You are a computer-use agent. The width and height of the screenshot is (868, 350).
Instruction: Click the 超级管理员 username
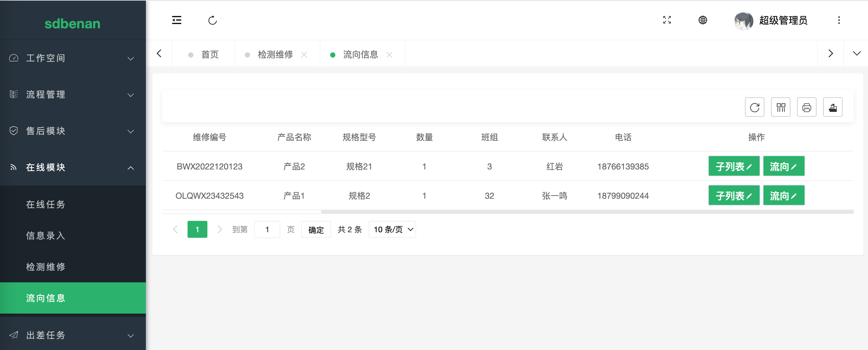(x=783, y=20)
